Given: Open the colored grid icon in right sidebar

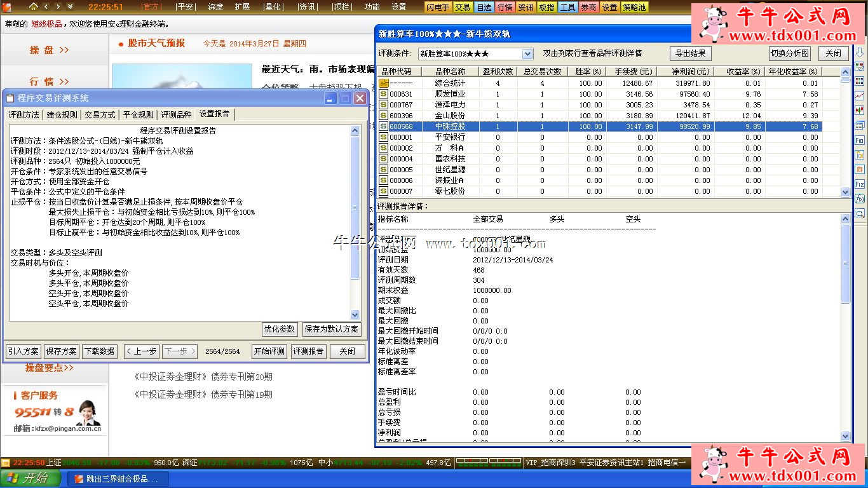Looking at the screenshot, I should tap(860, 81).
